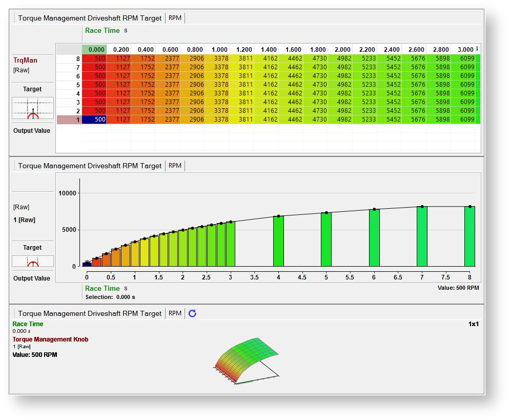Click the green bar at time 7 in the chart
This screenshot has width=510, height=420.
[422, 236]
